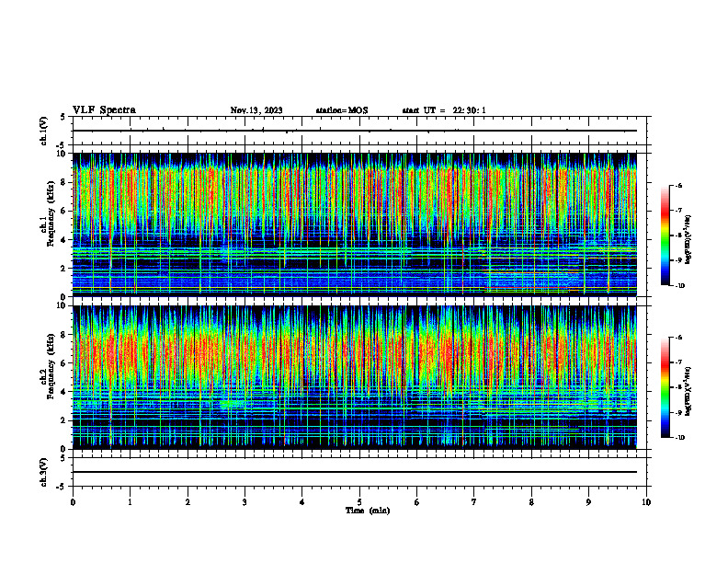Click time-axis tick label "7"
Image resolution: width=728 pixels, height=563 pixels.
(x=474, y=502)
